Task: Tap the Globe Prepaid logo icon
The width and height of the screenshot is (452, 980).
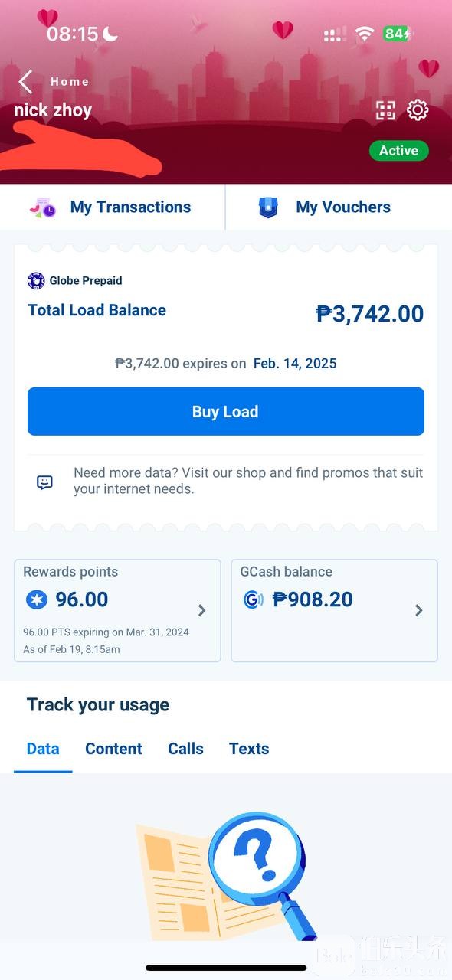Action: pyautogui.click(x=36, y=281)
